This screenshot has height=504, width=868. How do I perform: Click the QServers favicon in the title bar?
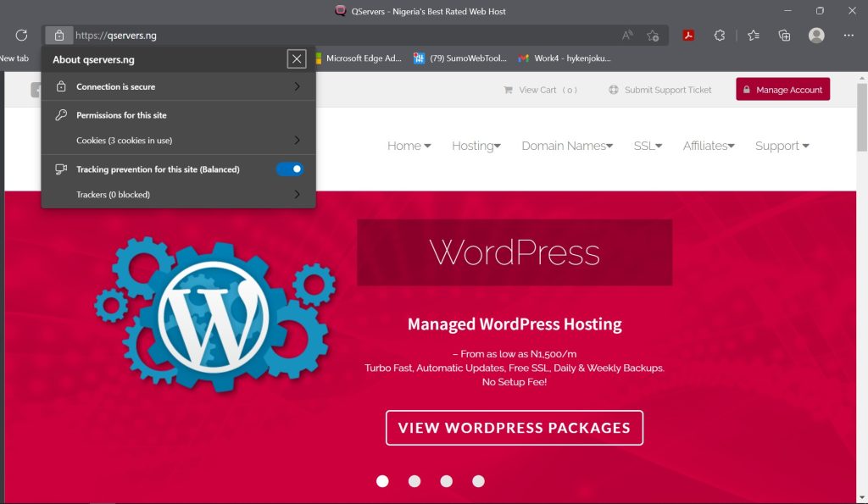tap(341, 11)
